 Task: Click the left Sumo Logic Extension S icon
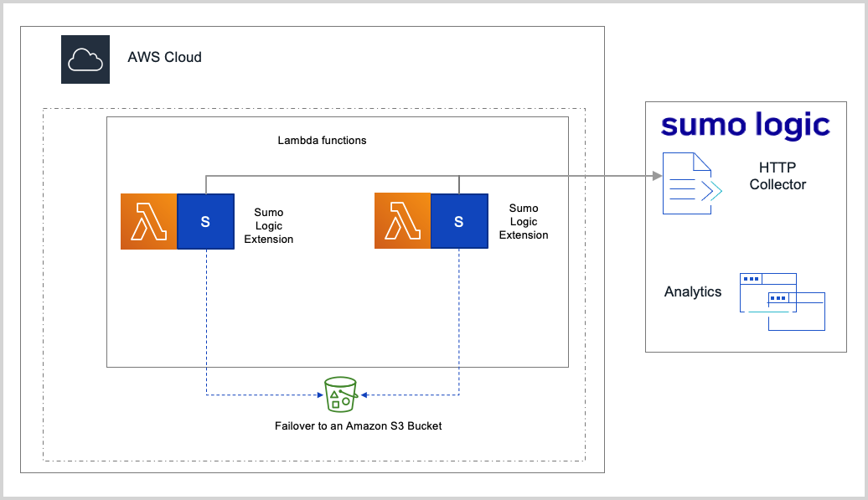pos(205,221)
